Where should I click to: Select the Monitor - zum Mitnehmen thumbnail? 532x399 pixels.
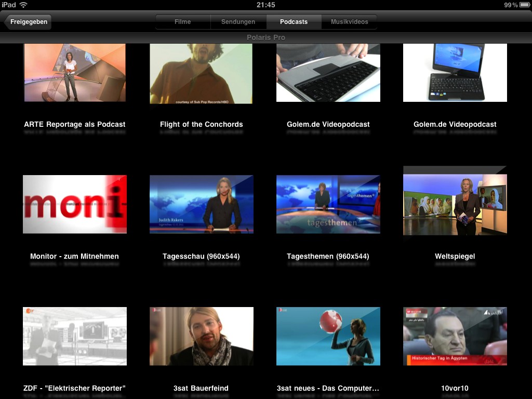pos(75,204)
